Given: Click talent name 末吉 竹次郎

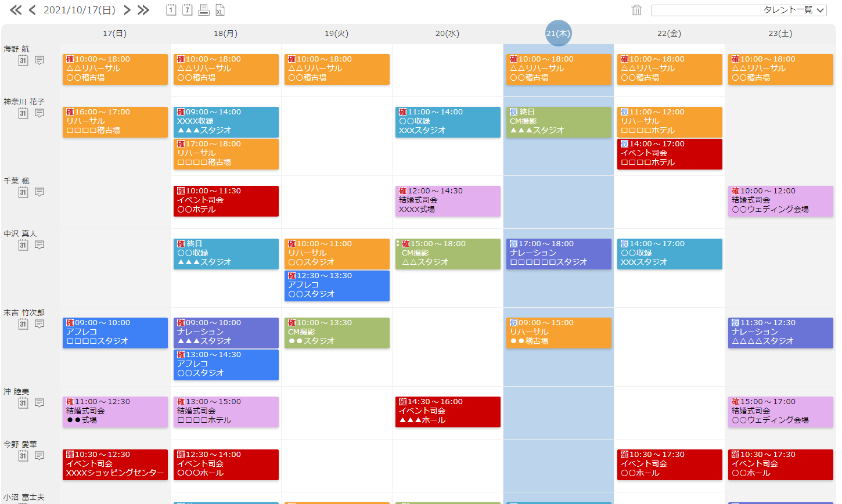Looking at the screenshot, I should tap(24, 312).
